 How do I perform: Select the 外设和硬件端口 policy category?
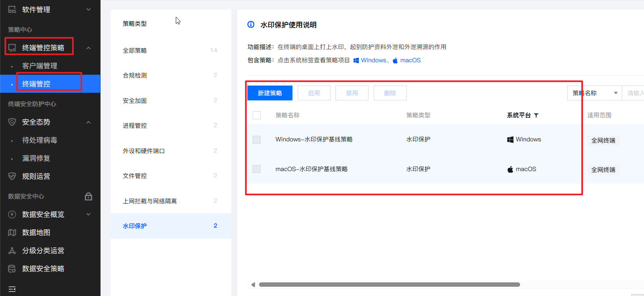click(x=171, y=151)
